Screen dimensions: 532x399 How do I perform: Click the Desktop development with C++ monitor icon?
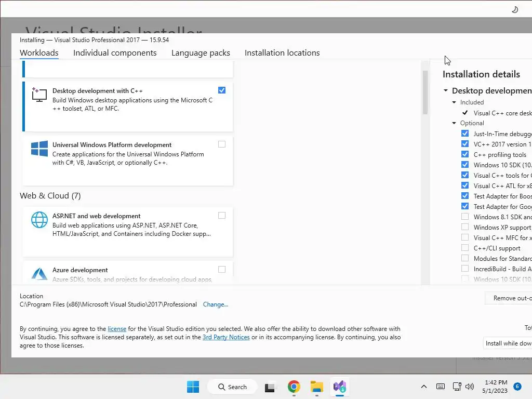[x=39, y=95]
